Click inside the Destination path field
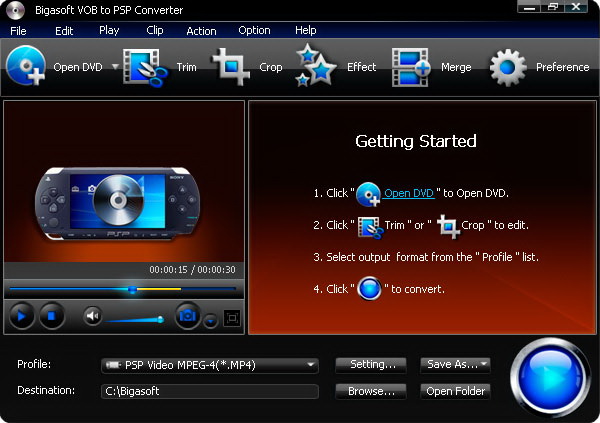Viewport: 600px width, 423px height. tap(210, 391)
